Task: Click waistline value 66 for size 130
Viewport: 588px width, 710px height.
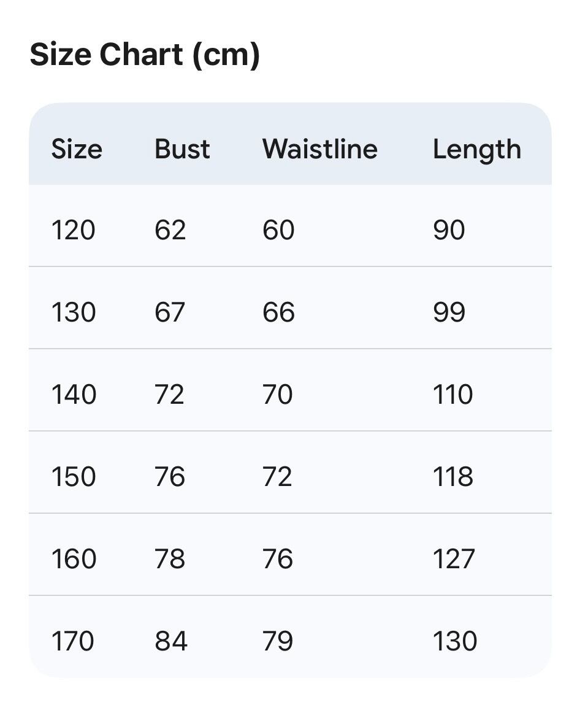Action: pos(278,312)
